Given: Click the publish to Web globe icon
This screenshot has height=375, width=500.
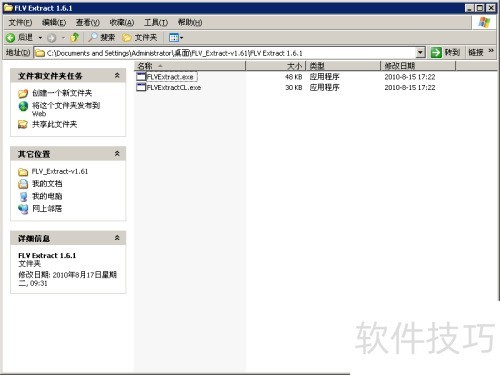Looking at the screenshot, I should click(x=23, y=106).
